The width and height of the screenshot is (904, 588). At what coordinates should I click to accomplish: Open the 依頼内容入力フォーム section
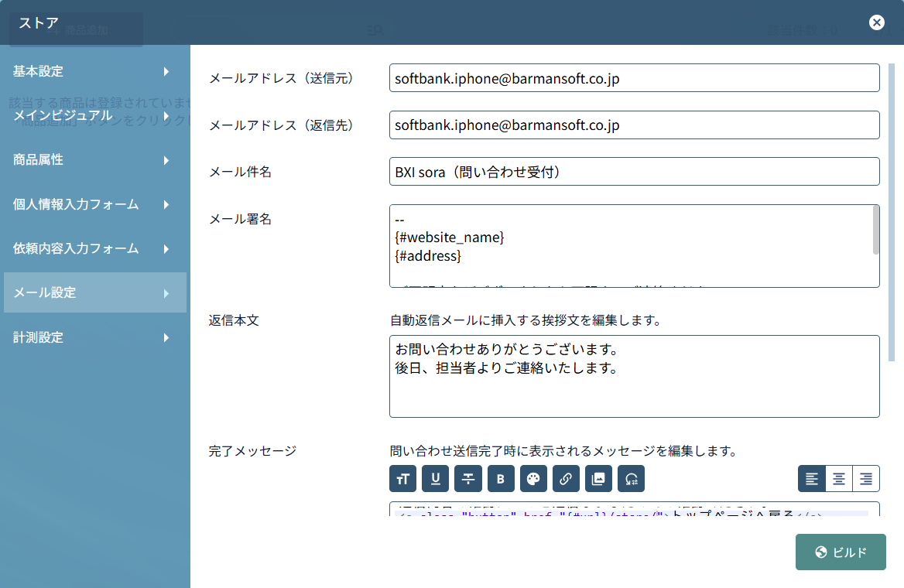tap(95, 249)
